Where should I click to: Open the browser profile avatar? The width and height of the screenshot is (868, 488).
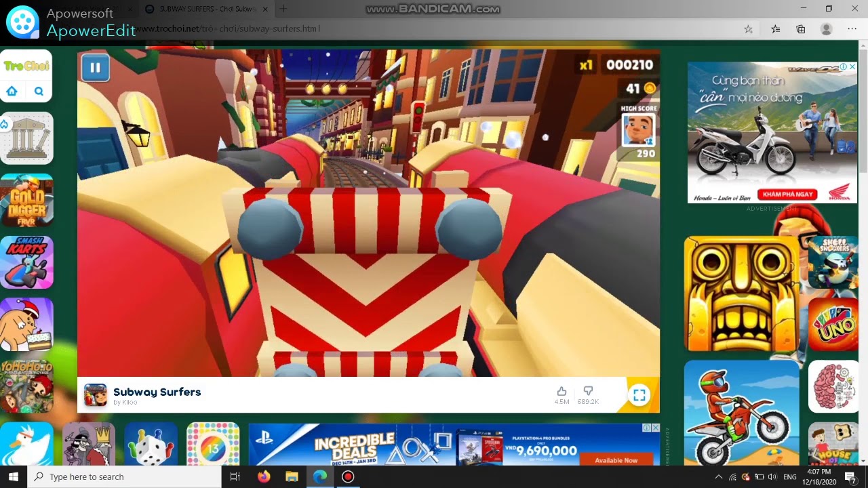pyautogui.click(x=826, y=29)
